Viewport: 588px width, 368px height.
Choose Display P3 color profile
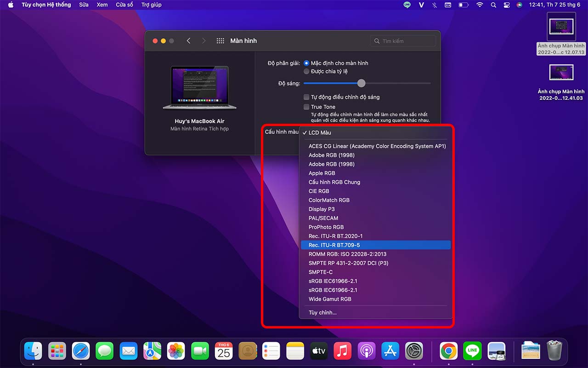pyautogui.click(x=322, y=209)
